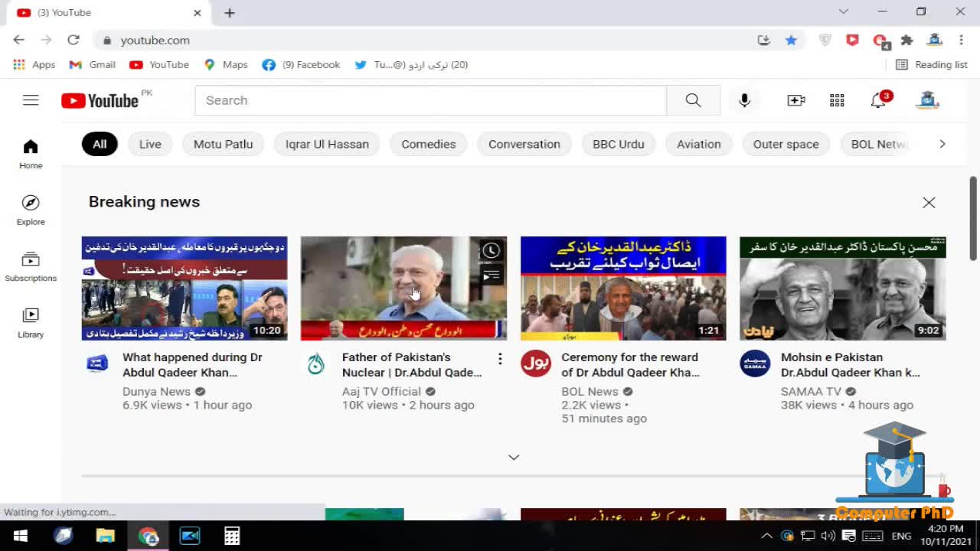980x551 pixels.
Task: Click in the YouTube search field
Action: [x=430, y=100]
